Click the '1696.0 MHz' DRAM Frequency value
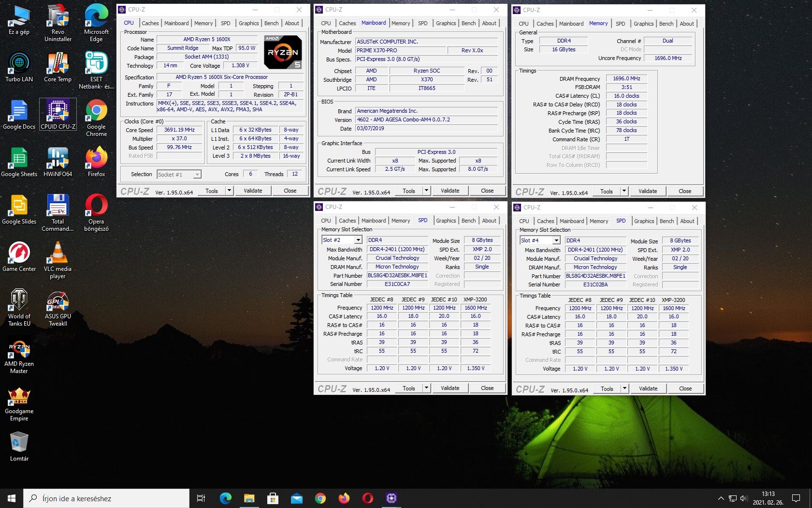 626,78
